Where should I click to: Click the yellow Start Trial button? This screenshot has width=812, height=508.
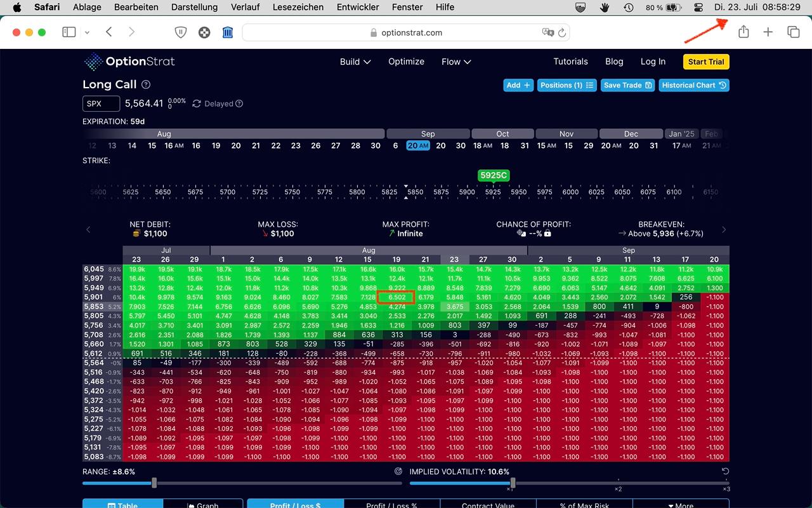coord(706,62)
